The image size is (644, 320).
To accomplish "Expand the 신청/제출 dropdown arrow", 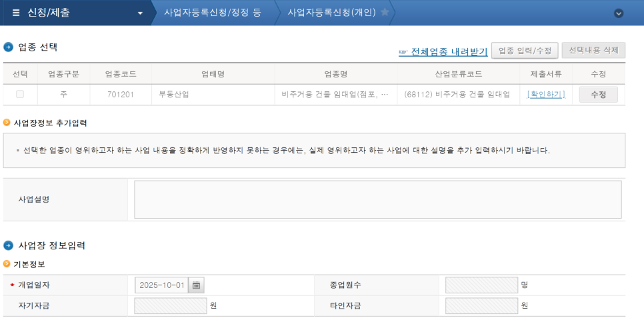I will 140,13.
